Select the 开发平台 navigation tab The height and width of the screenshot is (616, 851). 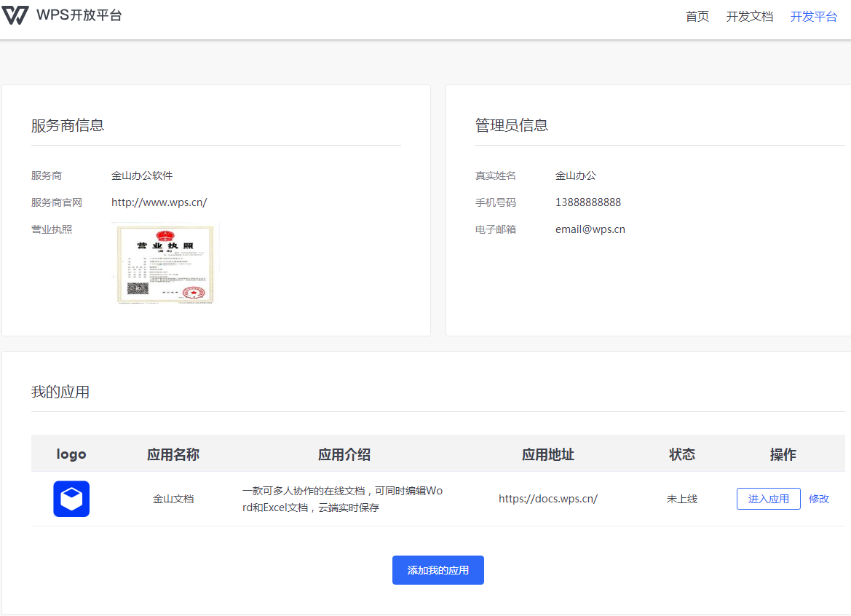click(813, 17)
